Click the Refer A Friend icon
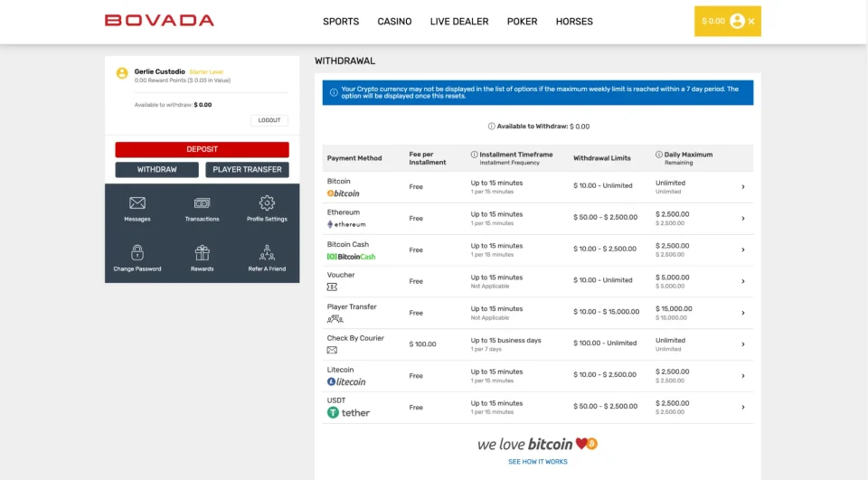This screenshot has width=868, height=480. point(267,253)
